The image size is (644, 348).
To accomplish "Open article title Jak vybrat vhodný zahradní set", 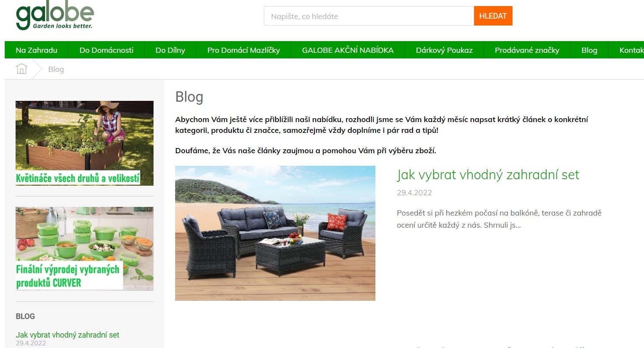I will [488, 174].
